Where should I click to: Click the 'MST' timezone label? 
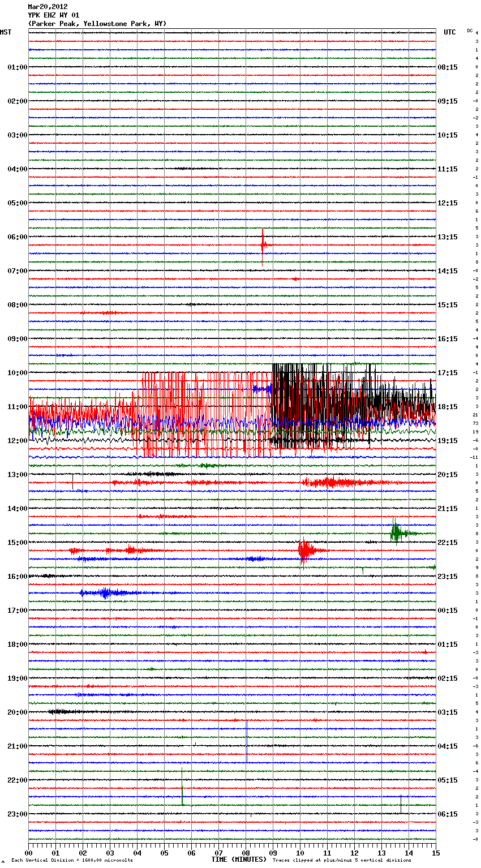pos(6,32)
